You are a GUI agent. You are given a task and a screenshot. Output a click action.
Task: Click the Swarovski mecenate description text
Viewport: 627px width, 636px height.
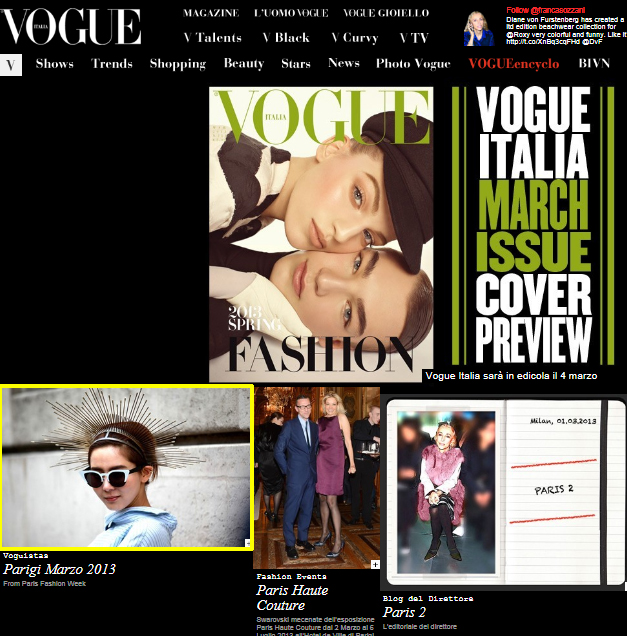pyautogui.click(x=315, y=626)
